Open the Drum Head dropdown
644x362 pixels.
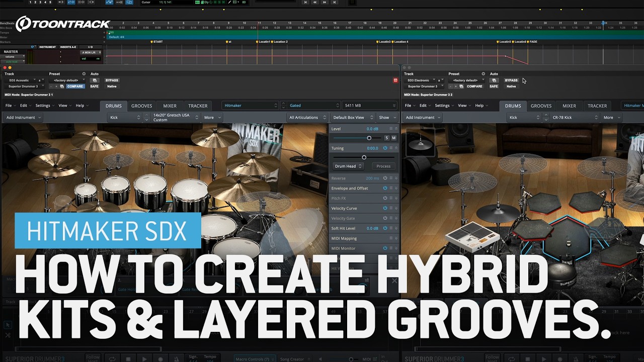tap(348, 166)
